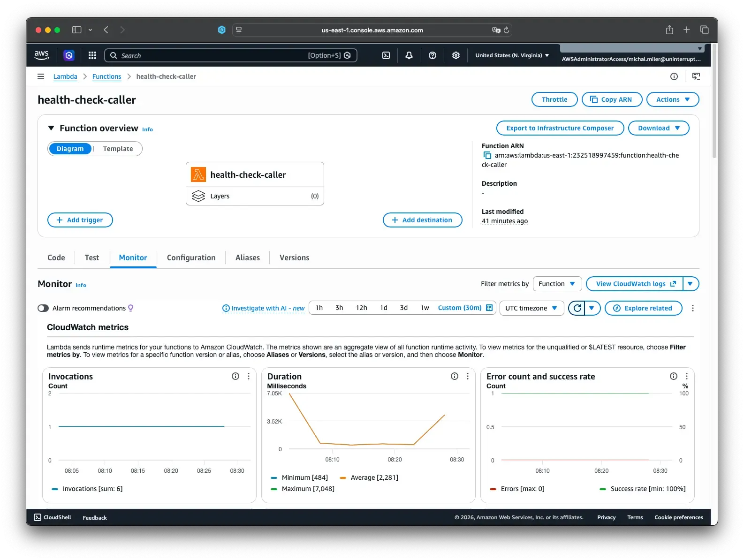The width and height of the screenshot is (744, 560).
Task: Open the Versions tab
Action: tap(295, 257)
